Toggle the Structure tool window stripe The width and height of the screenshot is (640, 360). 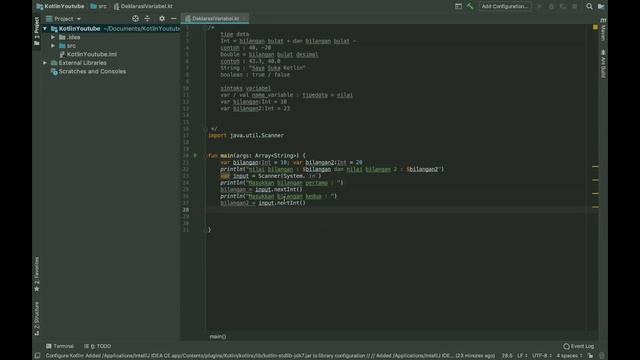click(37, 318)
